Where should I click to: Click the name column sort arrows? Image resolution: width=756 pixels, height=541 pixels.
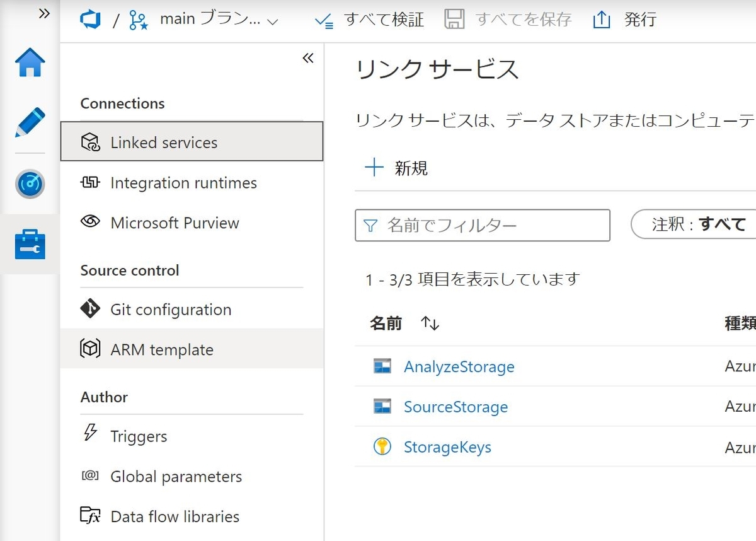tap(430, 323)
